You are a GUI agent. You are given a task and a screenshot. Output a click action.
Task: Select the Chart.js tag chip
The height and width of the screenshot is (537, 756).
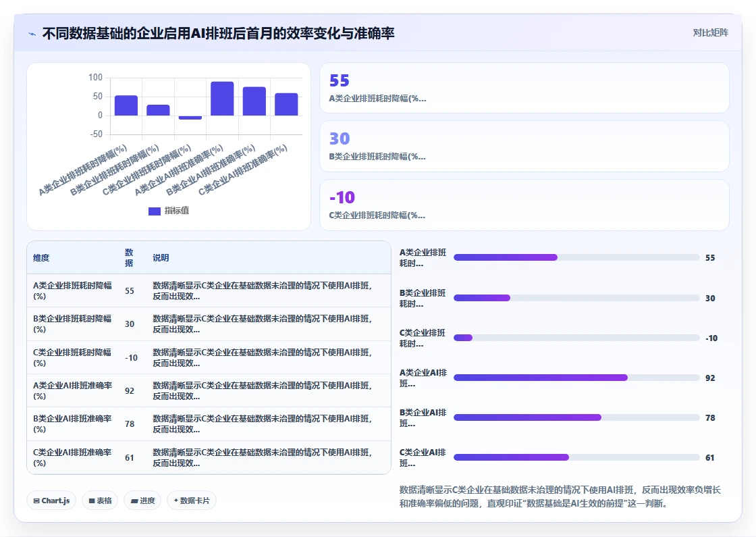tap(51, 501)
